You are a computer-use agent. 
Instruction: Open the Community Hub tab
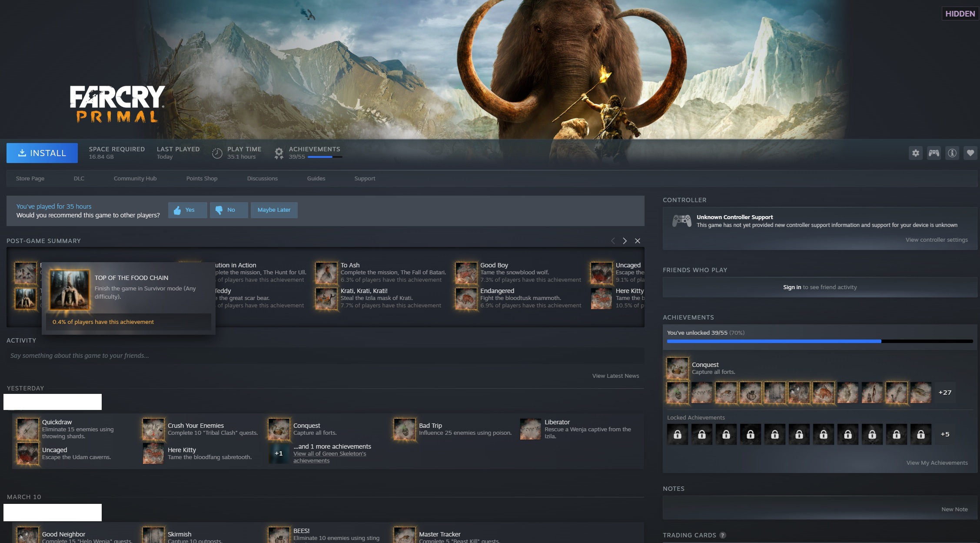(x=135, y=179)
